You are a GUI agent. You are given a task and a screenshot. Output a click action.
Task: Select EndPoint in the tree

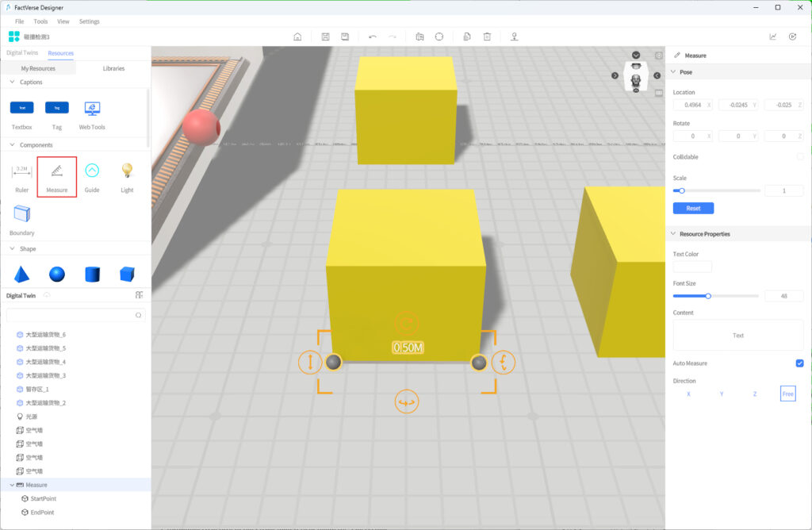click(x=43, y=513)
